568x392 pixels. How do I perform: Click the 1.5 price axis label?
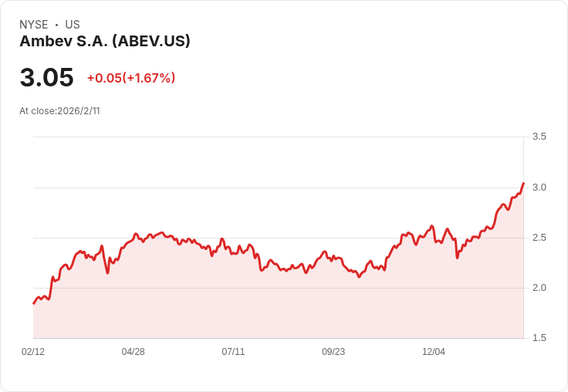[539, 338]
